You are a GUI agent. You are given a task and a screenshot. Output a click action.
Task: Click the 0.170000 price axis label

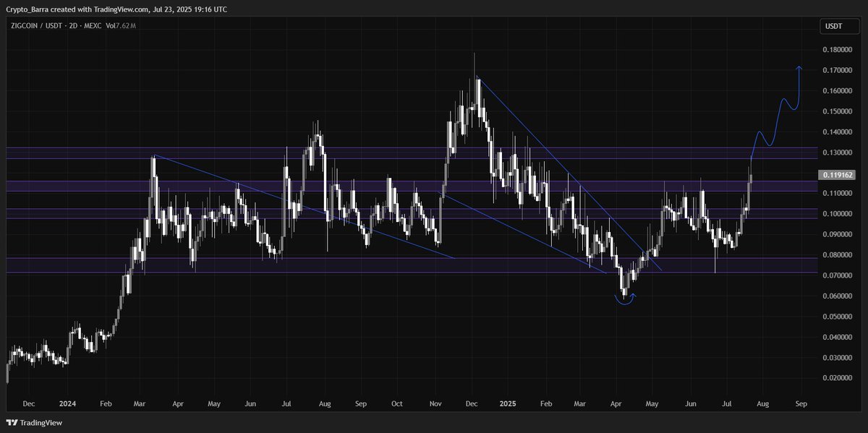[838, 71]
